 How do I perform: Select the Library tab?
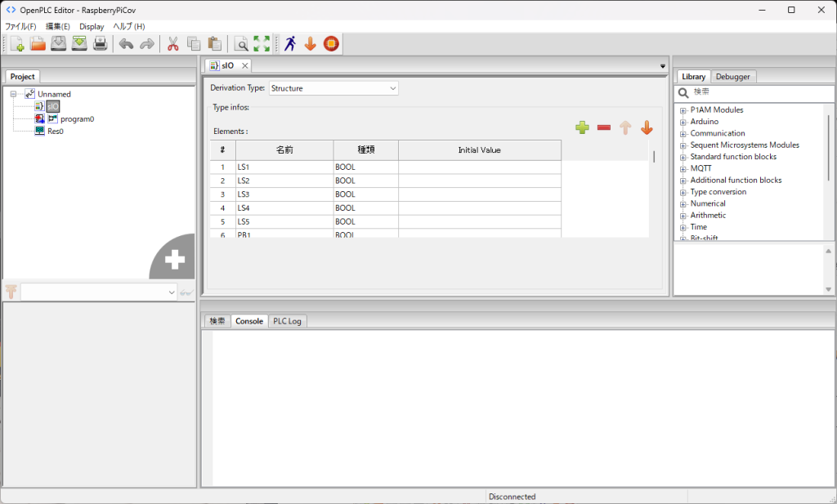pos(693,76)
